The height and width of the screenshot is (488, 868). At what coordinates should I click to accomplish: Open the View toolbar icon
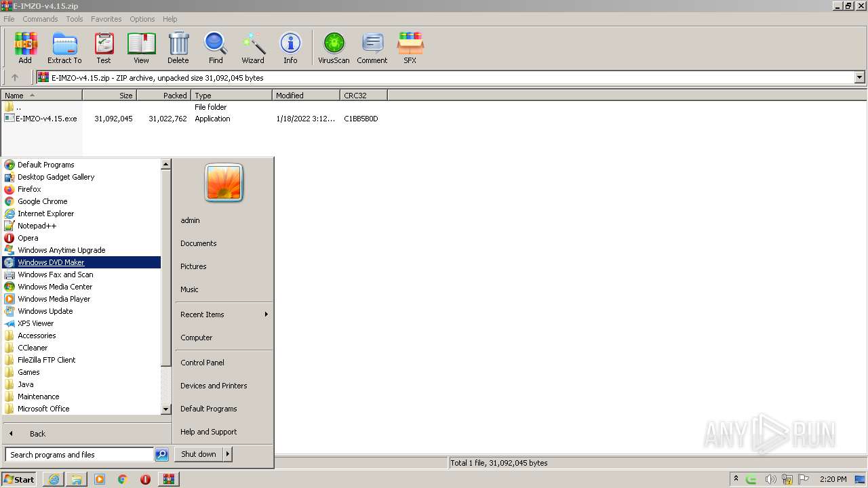(x=141, y=48)
